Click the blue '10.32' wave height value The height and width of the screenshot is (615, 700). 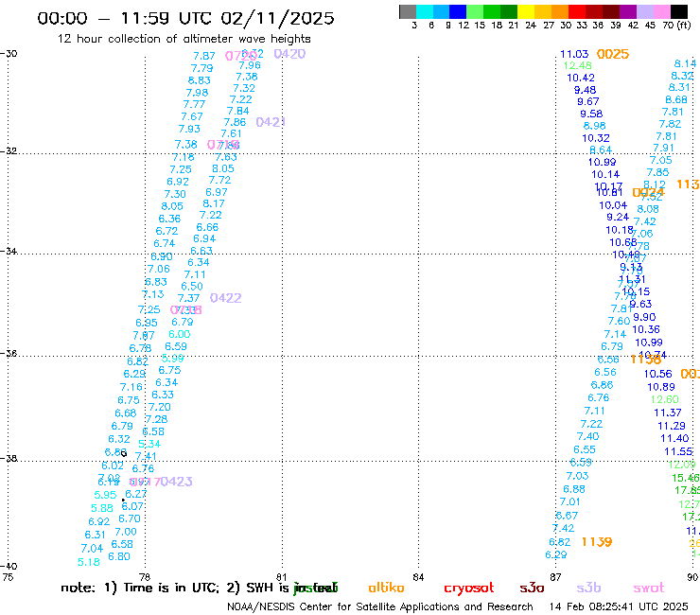(x=596, y=138)
